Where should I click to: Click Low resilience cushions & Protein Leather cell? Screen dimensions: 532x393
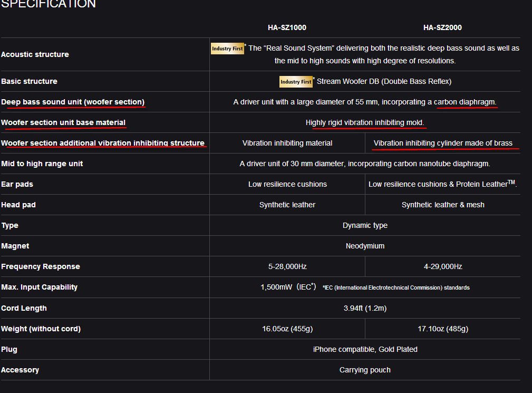pyautogui.click(x=442, y=184)
